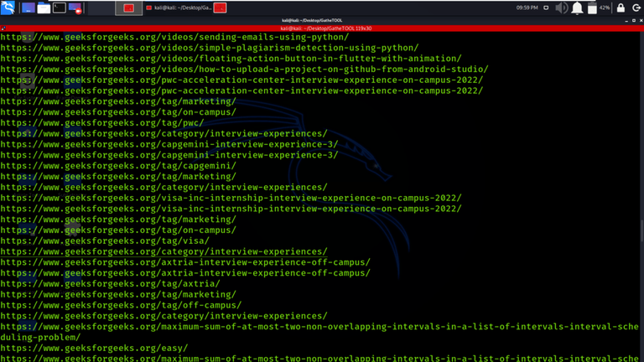The width and height of the screenshot is (644, 362).
Task: Close the terminal window
Action: point(641,20)
